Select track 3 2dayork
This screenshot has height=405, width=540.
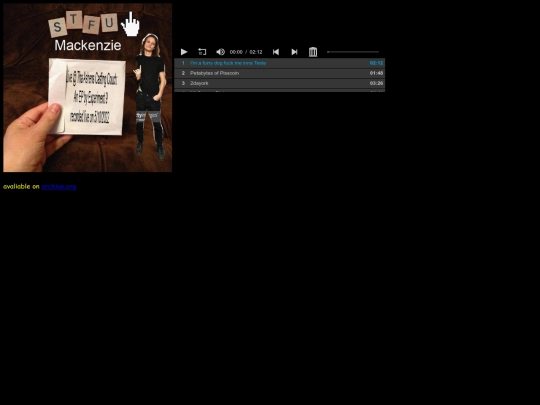pyautogui.click(x=280, y=83)
